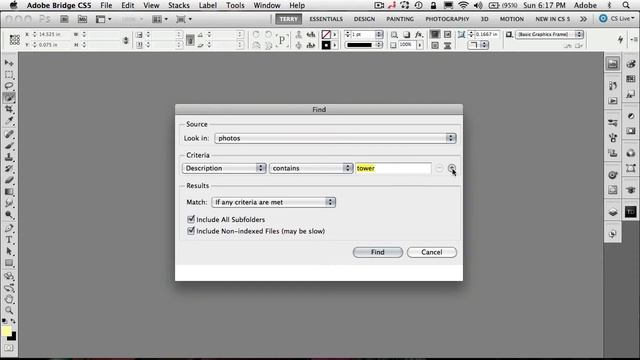Select the Eraser tool
Viewport: 640px width, 360px height.
[9, 180]
